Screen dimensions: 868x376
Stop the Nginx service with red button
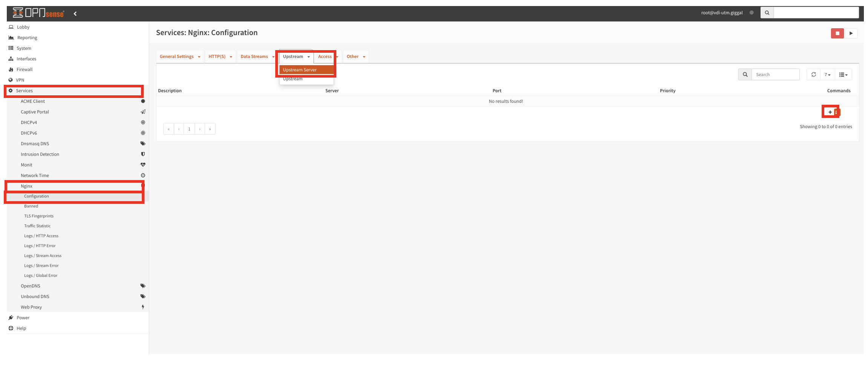click(x=837, y=33)
